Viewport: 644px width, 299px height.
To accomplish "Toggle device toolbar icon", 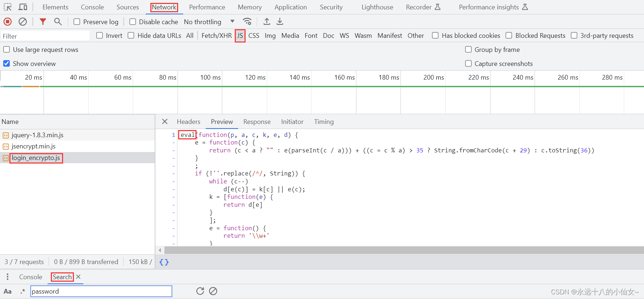I will [23, 7].
